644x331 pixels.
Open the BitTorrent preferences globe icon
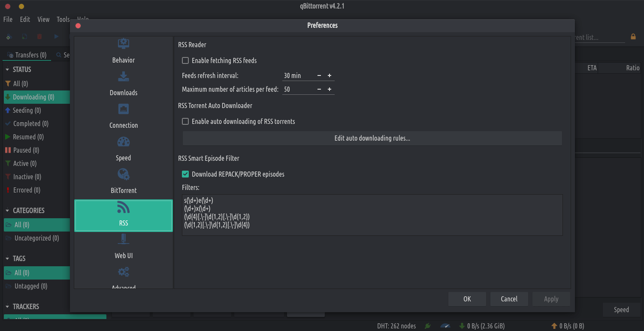(x=124, y=175)
